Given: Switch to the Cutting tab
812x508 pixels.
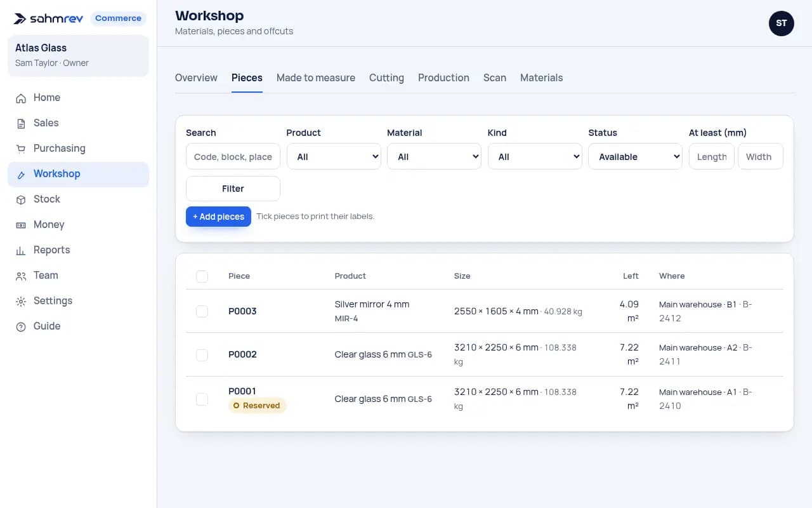Looking at the screenshot, I should [x=386, y=77].
